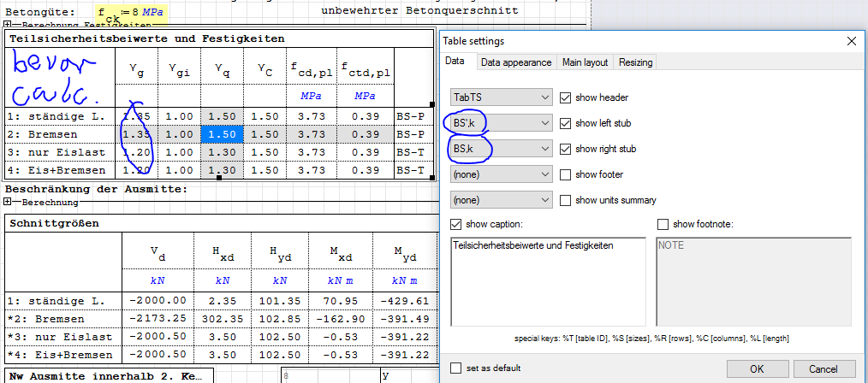This screenshot has height=383, width=868.
Task: Uncheck the show header checkbox
Action: (x=565, y=97)
